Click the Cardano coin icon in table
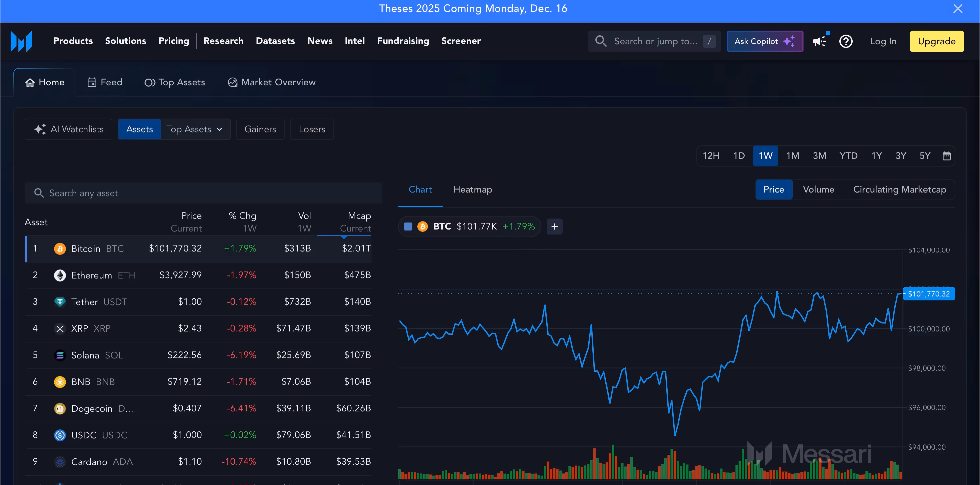 coord(60,461)
